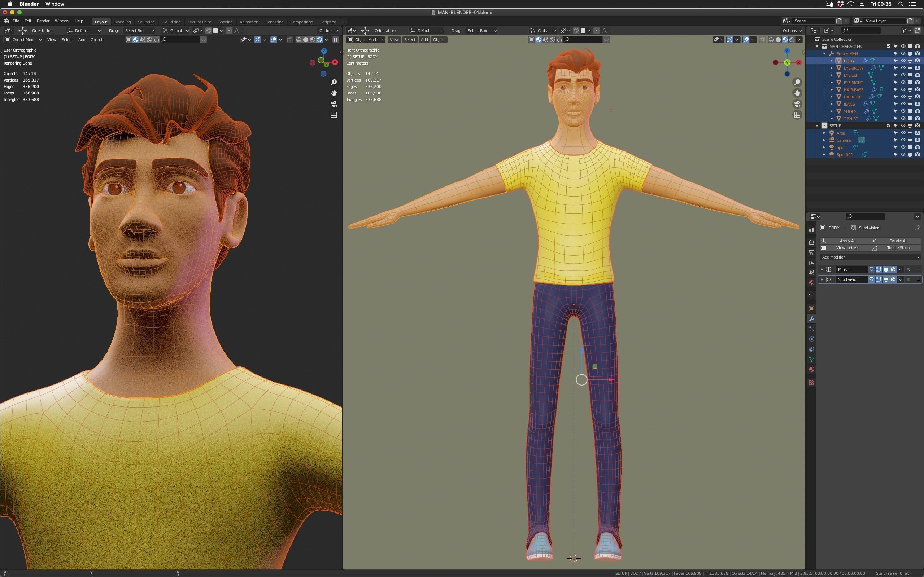Expand the HAIR-TOP object in outliner
This screenshot has width=924, height=577.
[x=832, y=97]
